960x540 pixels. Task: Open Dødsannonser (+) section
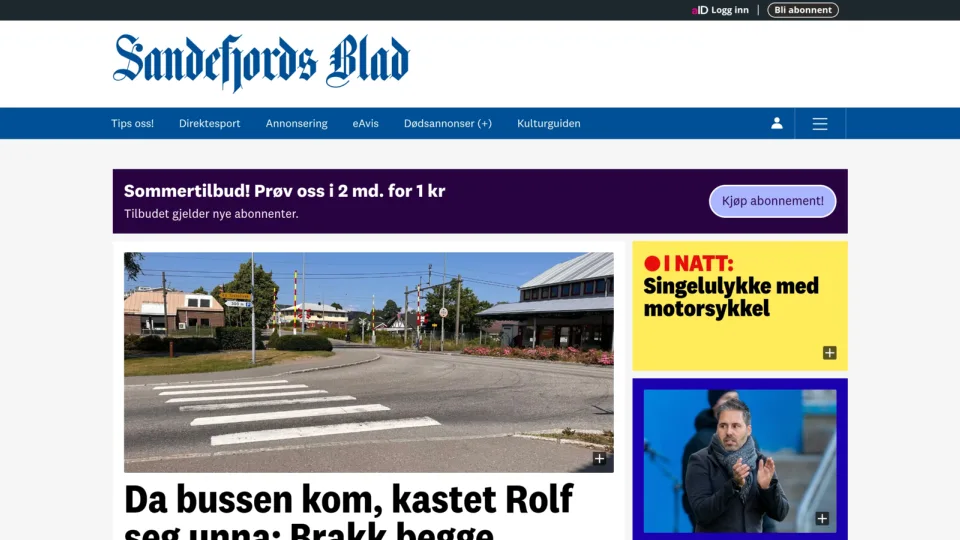[x=448, y=123]
